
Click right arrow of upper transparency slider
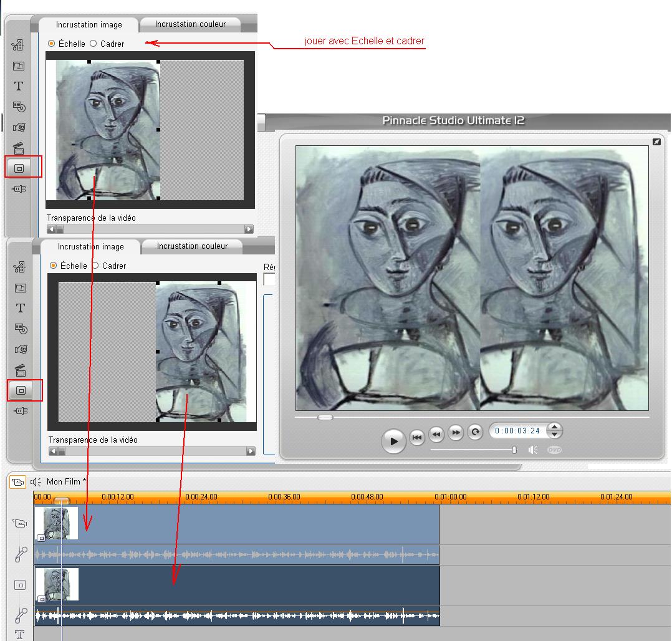(x=249, y=229)
